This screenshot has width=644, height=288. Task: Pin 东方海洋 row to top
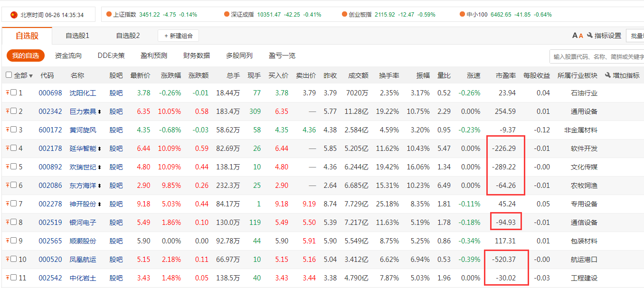[8, 185]
